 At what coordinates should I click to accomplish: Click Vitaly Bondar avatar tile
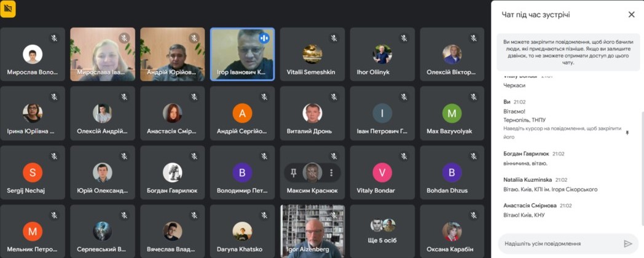point(382,173)
